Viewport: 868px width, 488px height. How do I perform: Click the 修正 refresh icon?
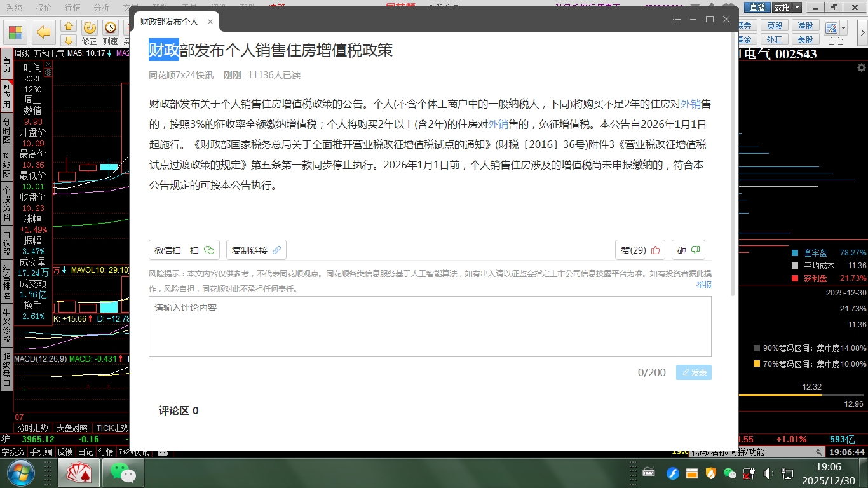[90, 27]
